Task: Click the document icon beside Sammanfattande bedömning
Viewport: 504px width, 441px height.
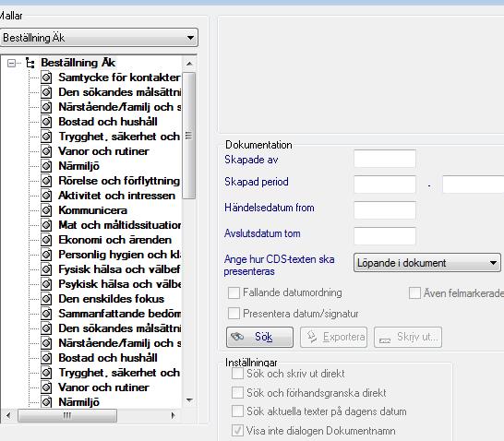Action: (x=46, y=314)
